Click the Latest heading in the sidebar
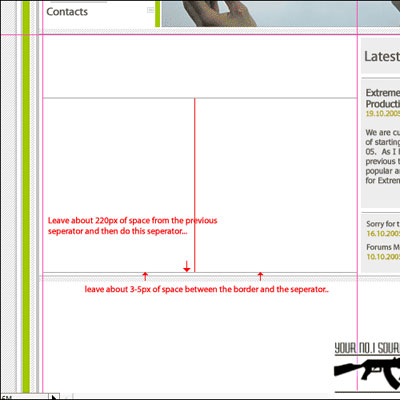Viewport: 400px width, 400px height. (382, 56)
